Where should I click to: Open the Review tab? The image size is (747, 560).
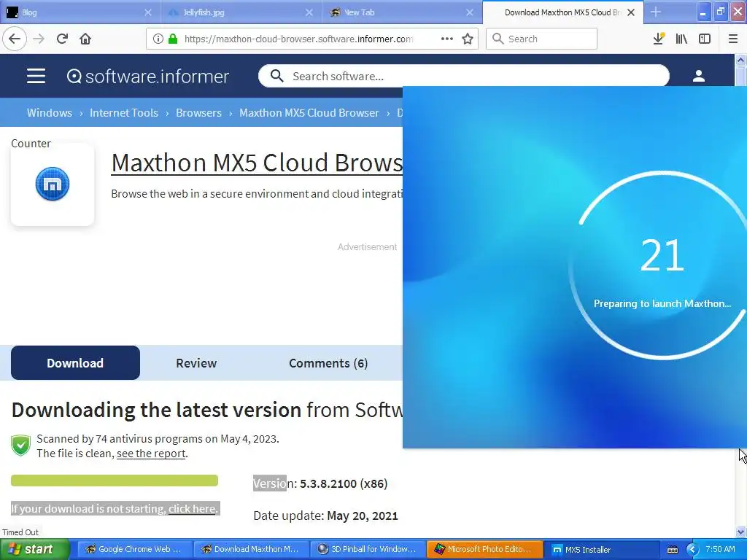click(x=196, y=363)
